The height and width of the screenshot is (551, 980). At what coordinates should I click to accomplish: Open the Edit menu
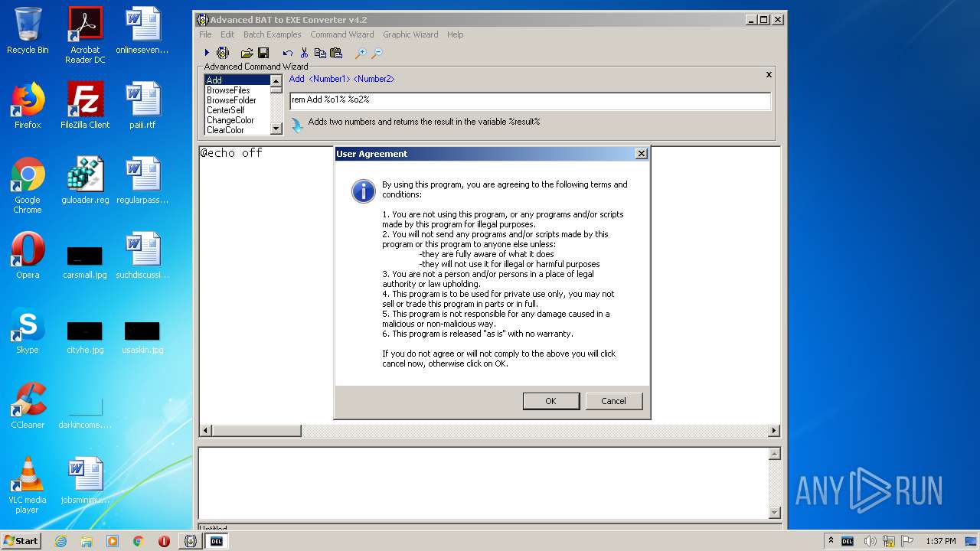(x=227, y=34)
